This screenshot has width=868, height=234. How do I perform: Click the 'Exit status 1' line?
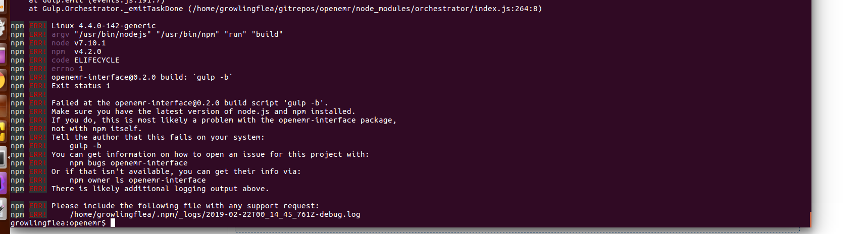[81, 86]
